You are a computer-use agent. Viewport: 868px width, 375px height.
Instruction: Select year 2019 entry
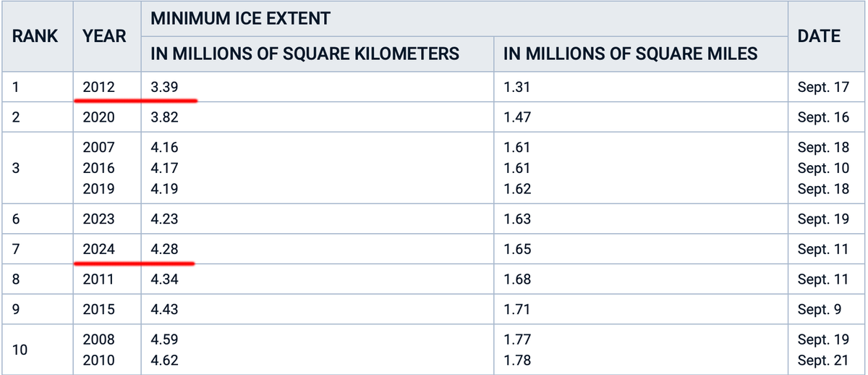[98, 189]
